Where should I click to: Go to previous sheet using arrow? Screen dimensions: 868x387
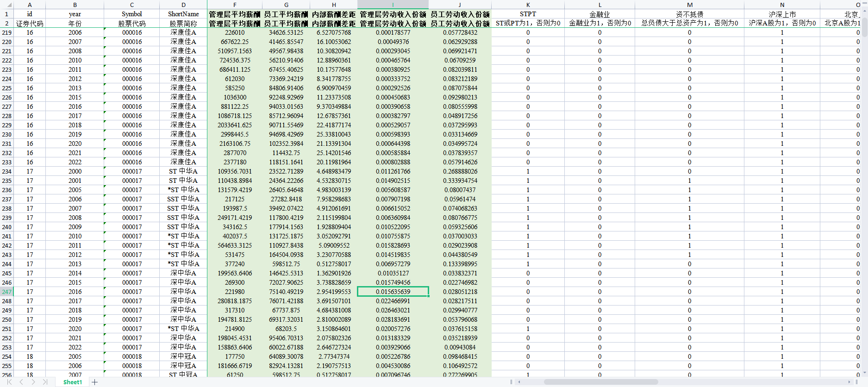point(21,382)
